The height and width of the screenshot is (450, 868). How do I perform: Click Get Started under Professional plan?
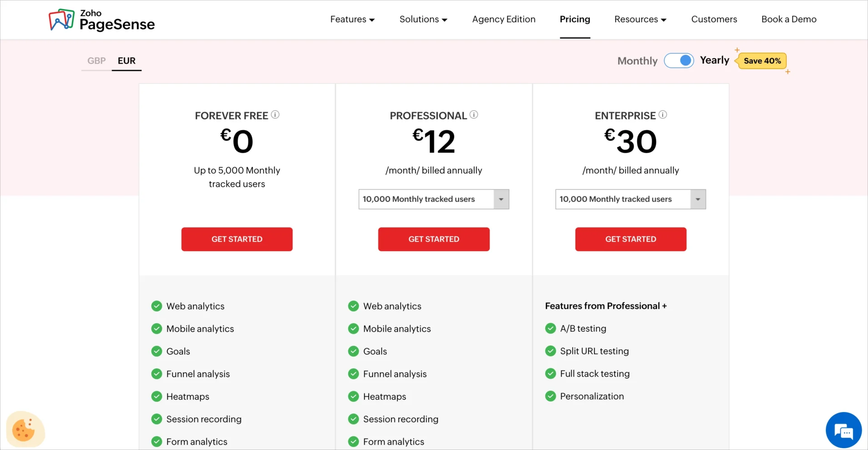pyautogui.click(x=434, y=239)
